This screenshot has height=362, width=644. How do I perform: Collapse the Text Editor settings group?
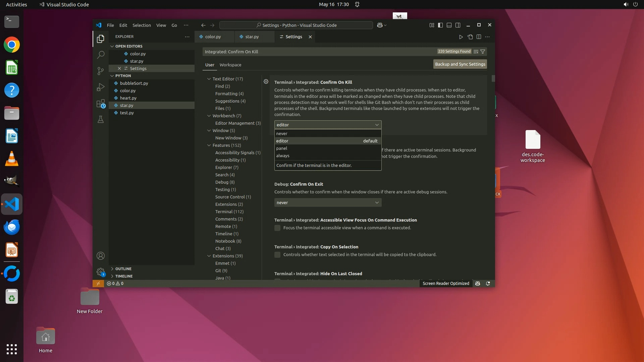(x=209, y=79)
